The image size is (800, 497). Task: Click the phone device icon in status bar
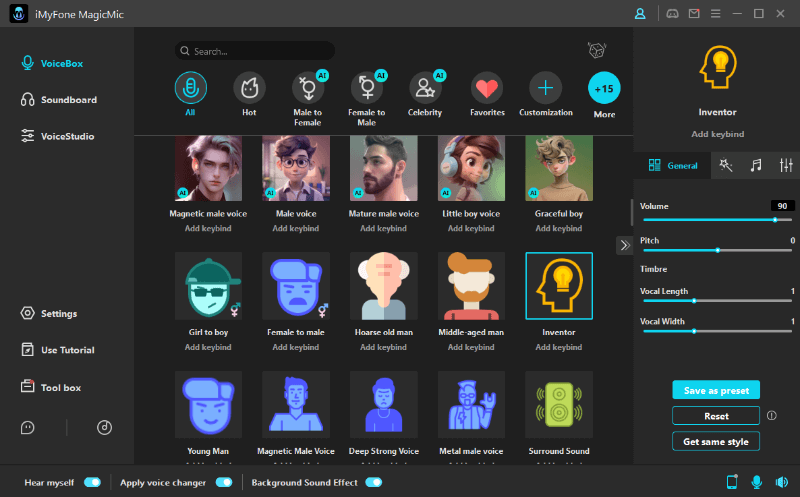click(732, 482)
